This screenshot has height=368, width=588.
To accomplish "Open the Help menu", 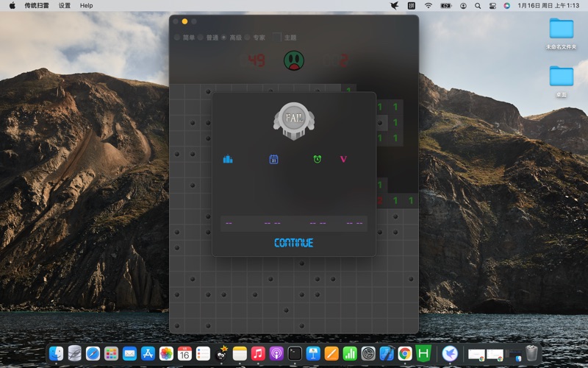I will [87, 5].
